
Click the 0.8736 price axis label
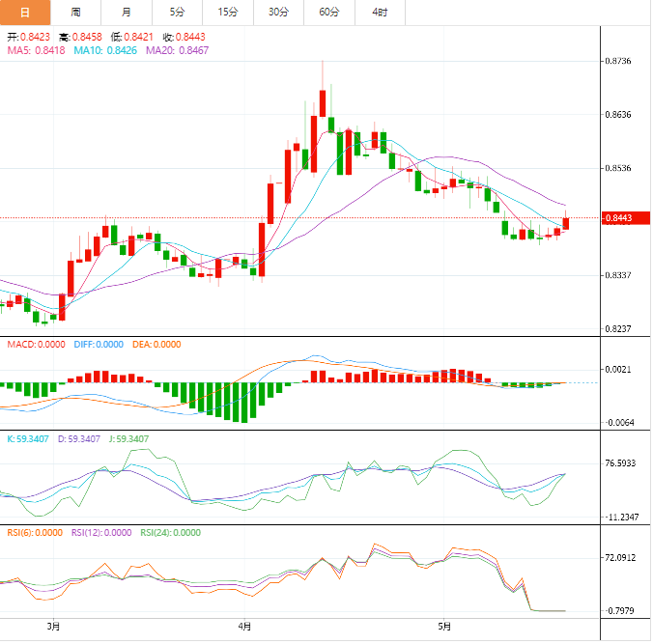618,61
